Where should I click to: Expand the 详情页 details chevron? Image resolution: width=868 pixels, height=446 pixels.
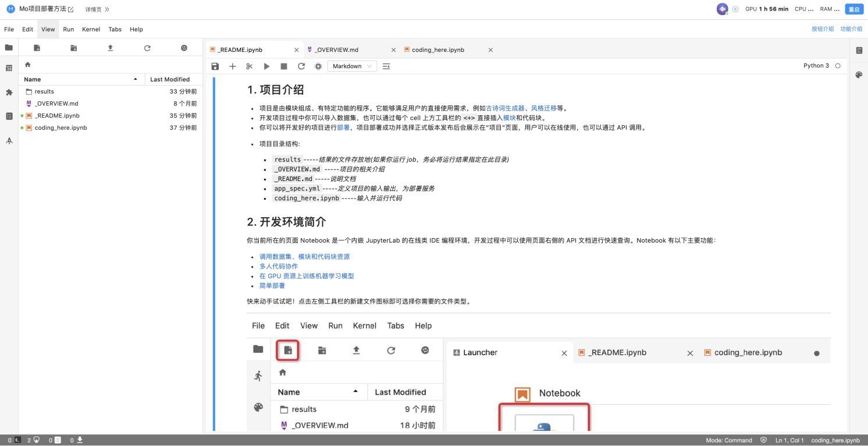(x=107, y=9)
